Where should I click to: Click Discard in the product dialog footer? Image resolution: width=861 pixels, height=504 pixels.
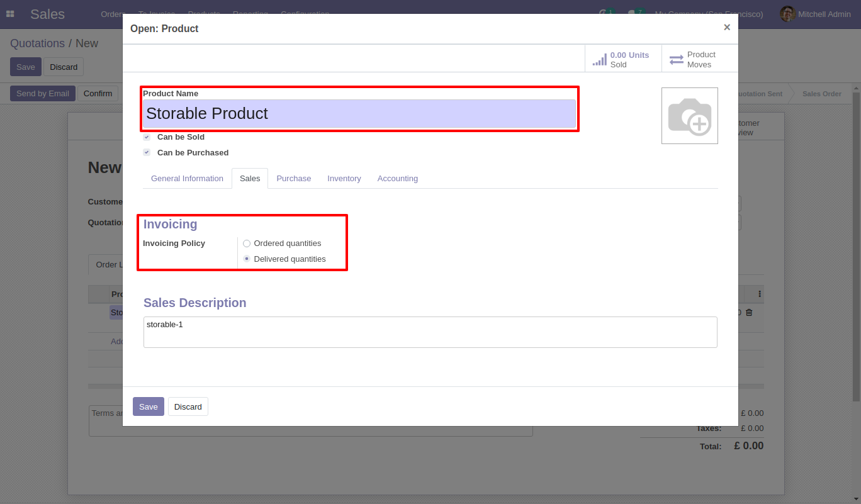coord(188,406)
